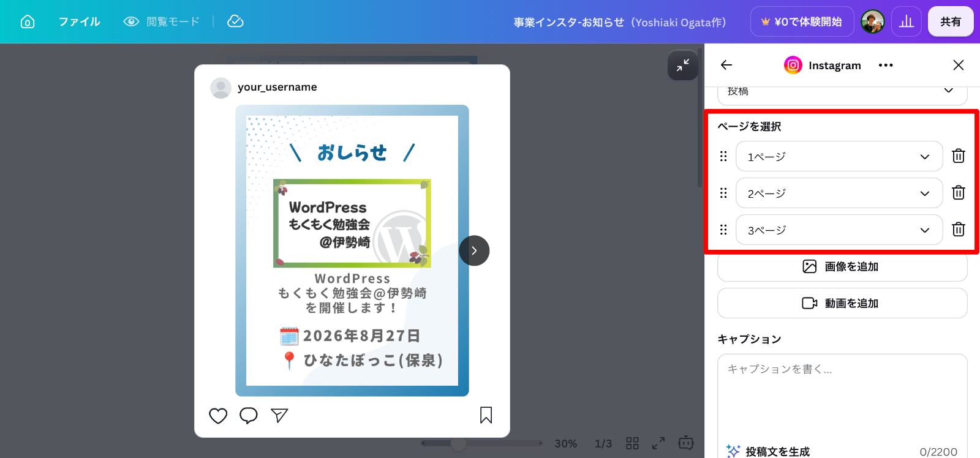Click the canvas vertical scrollbar
980x458 pixels.
700,116
